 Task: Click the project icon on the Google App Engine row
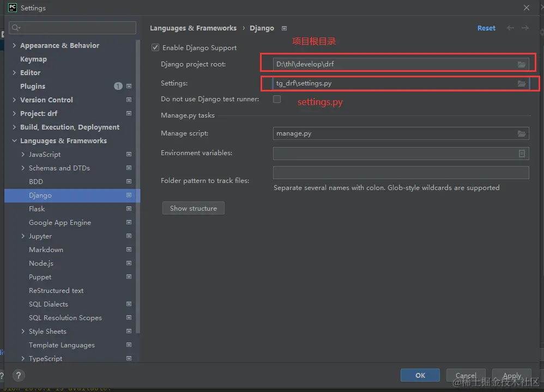click(129, 222)
